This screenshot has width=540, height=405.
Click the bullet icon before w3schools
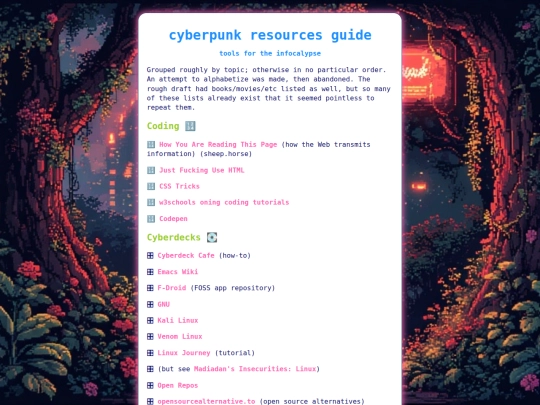pos(151,202)
